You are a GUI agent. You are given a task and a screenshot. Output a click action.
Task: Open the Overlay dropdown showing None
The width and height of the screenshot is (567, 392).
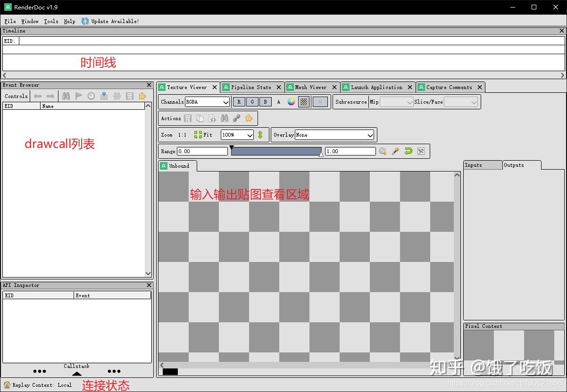point(334,134)
